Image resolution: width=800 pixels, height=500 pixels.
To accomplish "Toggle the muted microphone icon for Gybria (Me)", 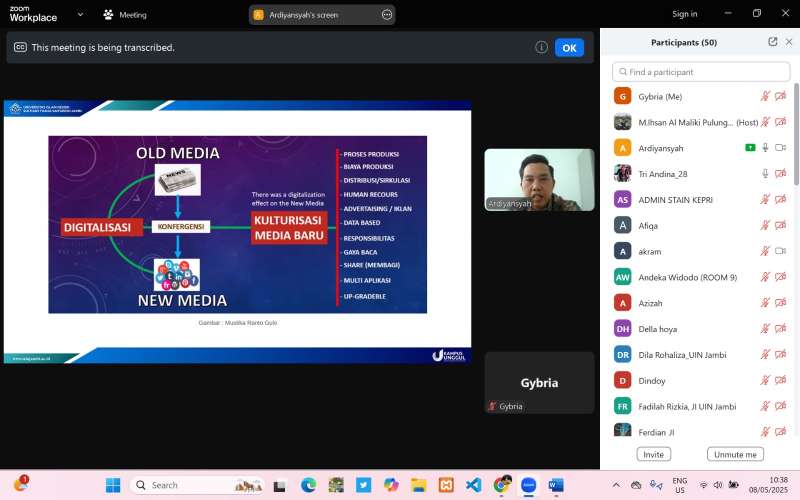I will 765,96.
